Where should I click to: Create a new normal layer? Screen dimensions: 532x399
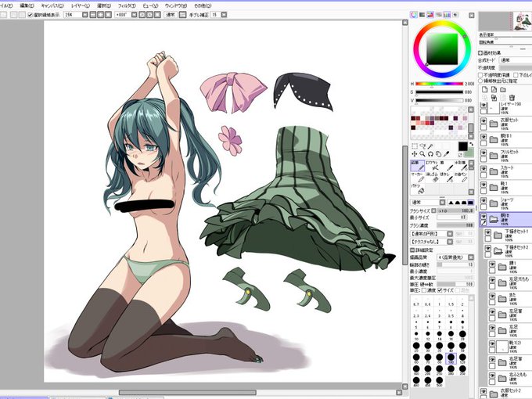coord(485,89)
